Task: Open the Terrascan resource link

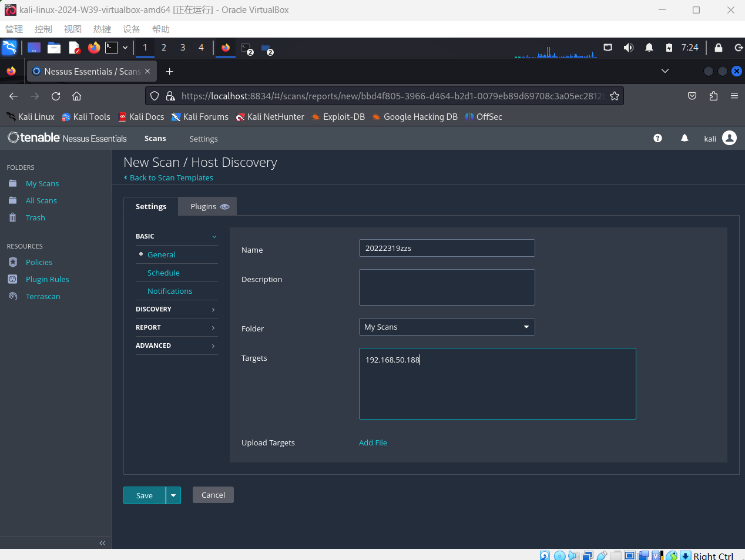Action: coord(43,296)
